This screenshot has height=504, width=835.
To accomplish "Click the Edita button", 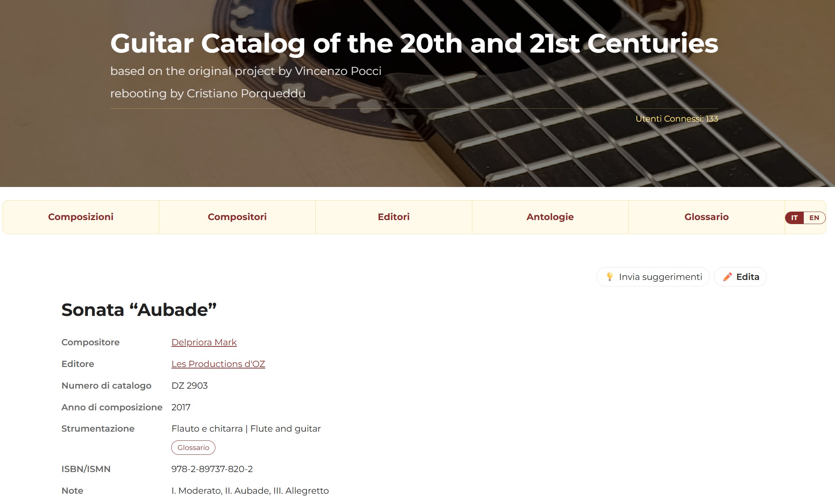I will [x=741, y=277].
